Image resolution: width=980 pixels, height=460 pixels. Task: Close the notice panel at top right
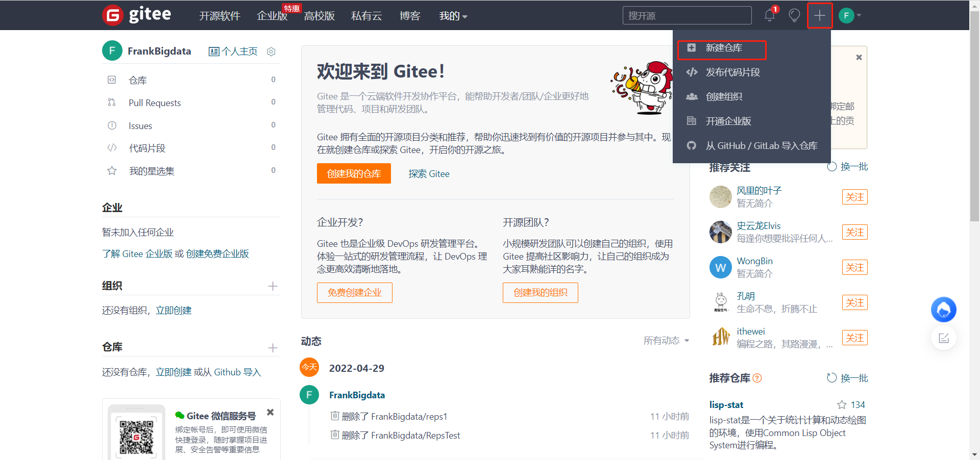859,57
